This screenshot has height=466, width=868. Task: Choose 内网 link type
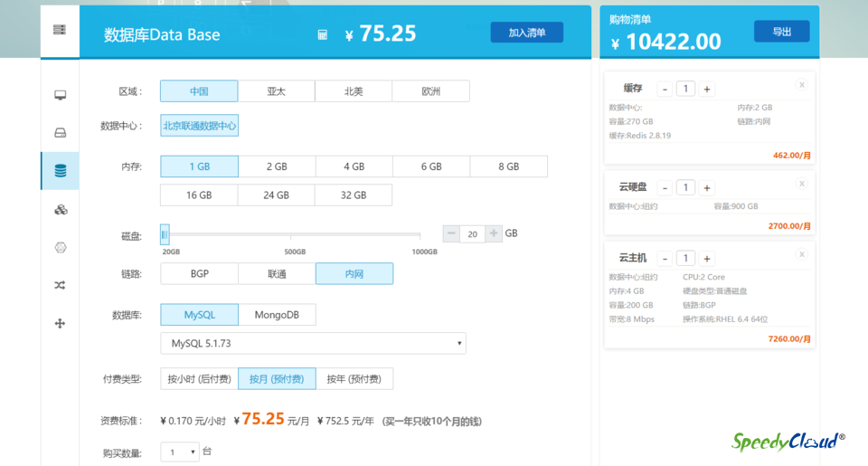[x=354, y=274]
